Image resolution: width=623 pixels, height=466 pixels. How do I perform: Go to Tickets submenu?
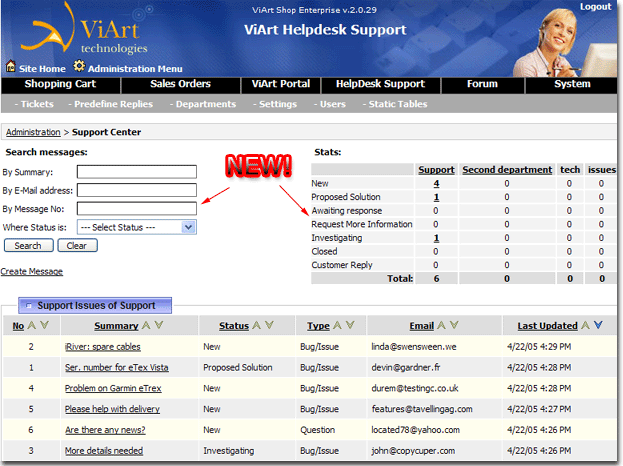pyautogui.click(x=34, y=104)
